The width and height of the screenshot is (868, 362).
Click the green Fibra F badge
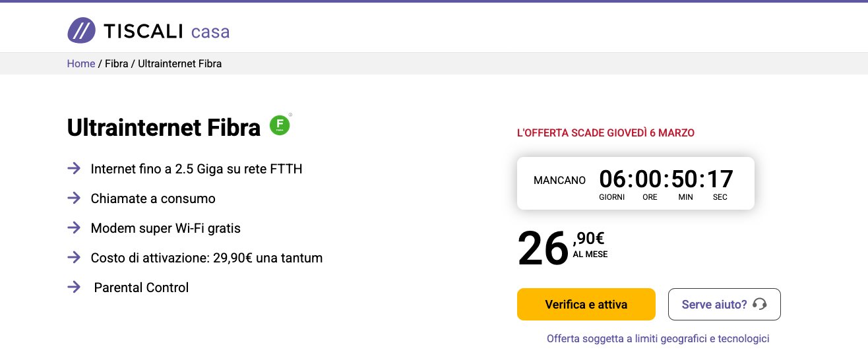pyautogui.click(x=280, y=125)
